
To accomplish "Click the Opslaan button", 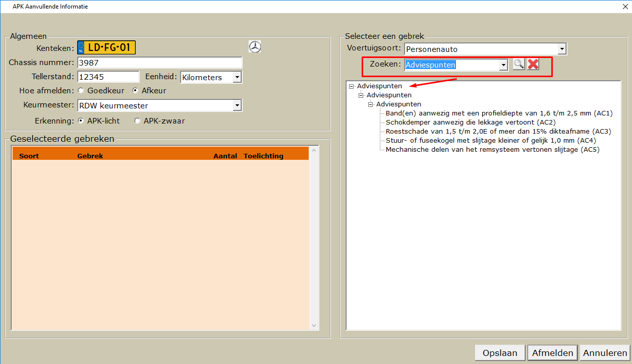I will pos(500,353).
